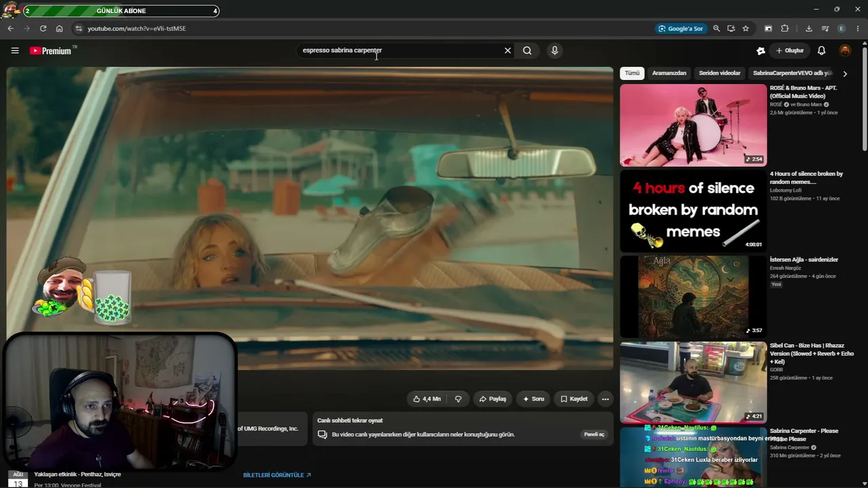This screenshot has height=488, width=868.
Task: Select the Aramanızdan filter chip
Action: [x=669, y=73]
